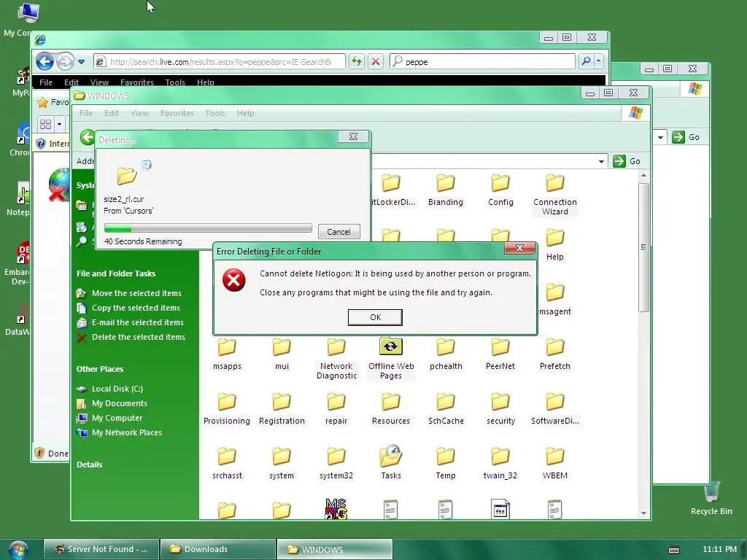Image resolution: width=747 pixels, height=560 pixels.
Task: Click Go button in WINDOWS explorer
Action: point(627,161)
